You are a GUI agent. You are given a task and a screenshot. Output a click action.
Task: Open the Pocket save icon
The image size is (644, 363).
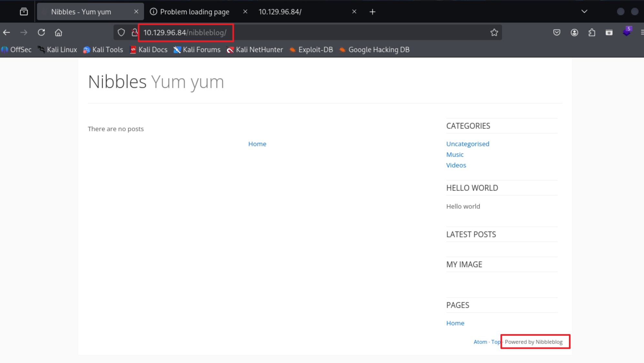tap(557, 32)
